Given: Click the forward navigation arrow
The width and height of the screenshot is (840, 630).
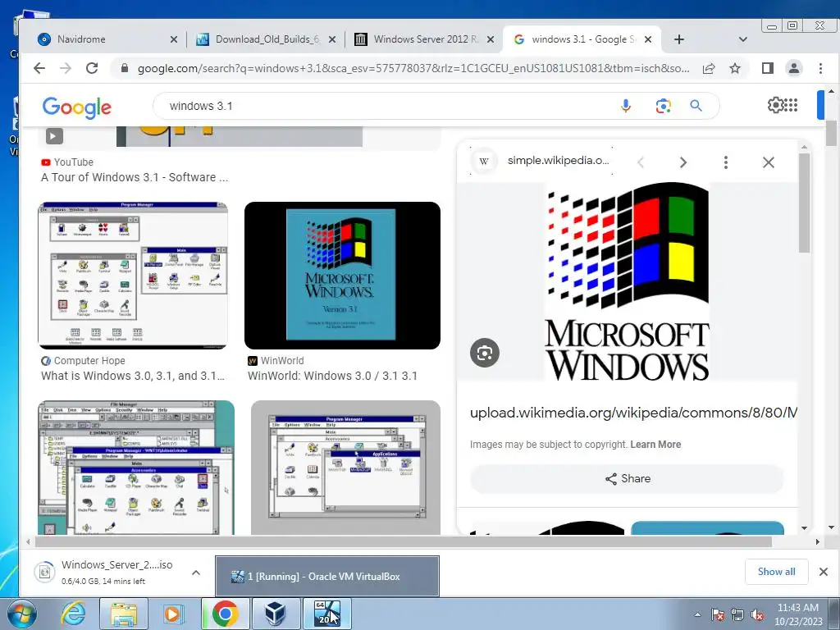Looking at the screenshot, I should tap(66, 68).
